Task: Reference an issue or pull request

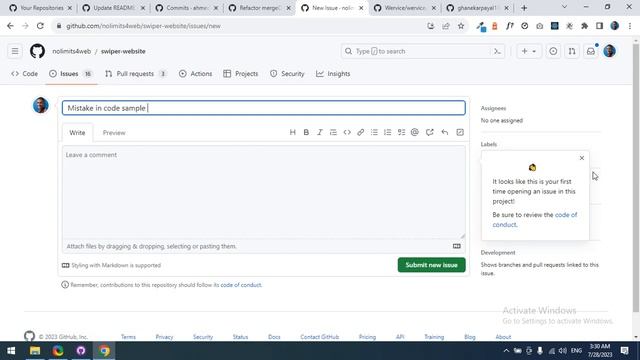Action: 429,132
